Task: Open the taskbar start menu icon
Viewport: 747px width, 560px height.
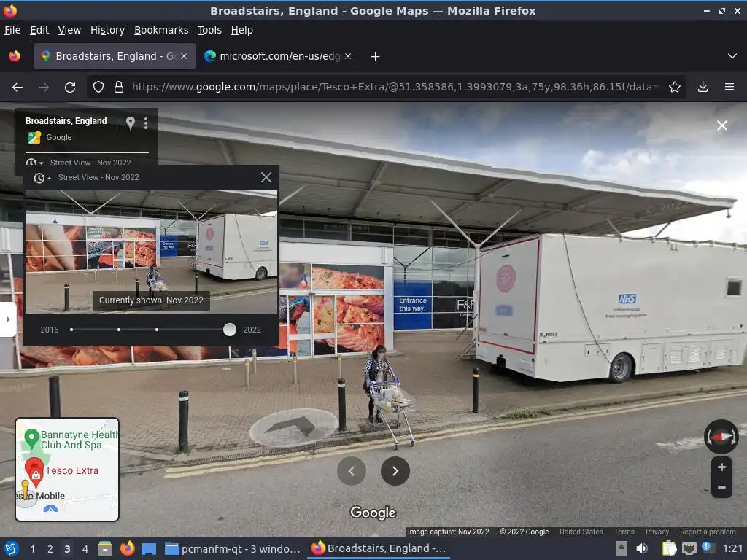Action: coord(12,548)
